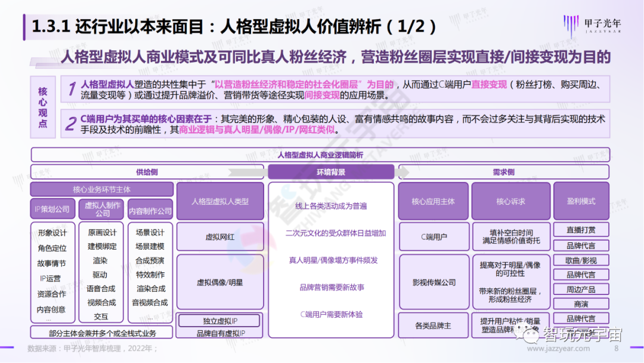
Task: Click the 人格型虚拟人商业逻辑简析 header bar
Action: pos(320,155)
